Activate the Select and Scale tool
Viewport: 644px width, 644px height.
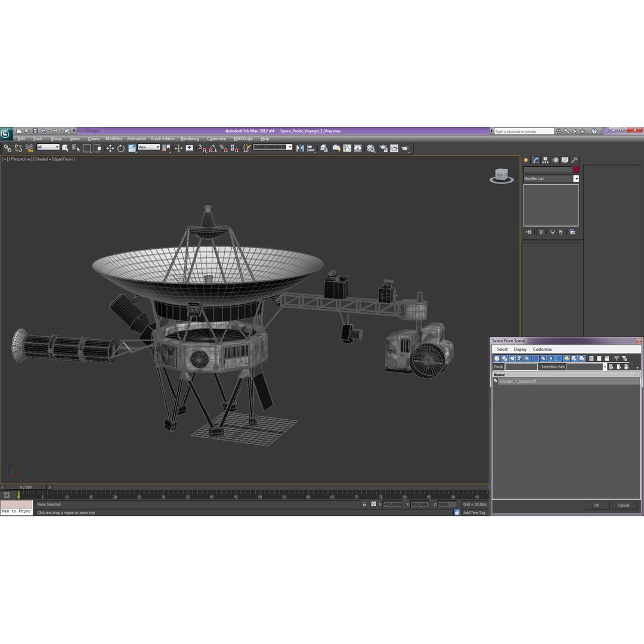click(132, 148)
